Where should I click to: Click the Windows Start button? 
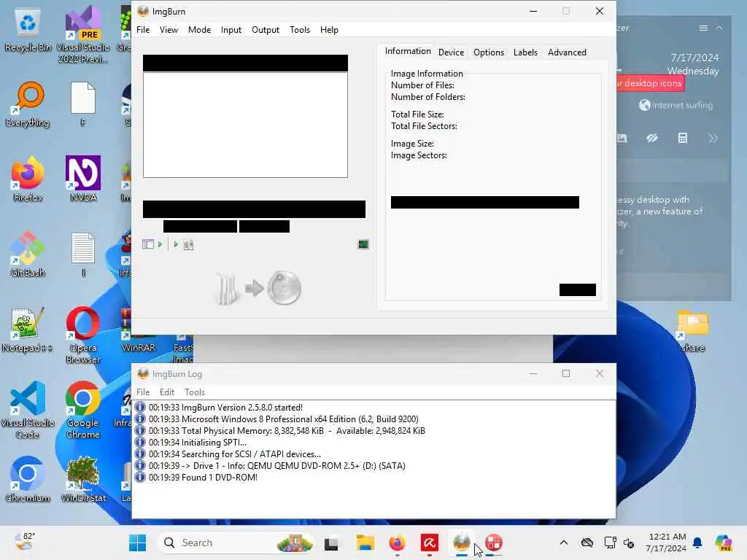[x=138, y=542]
